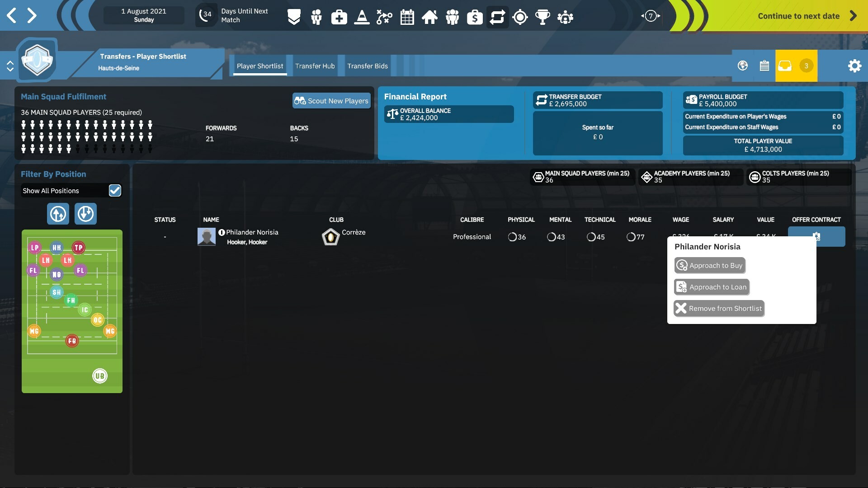Select Philander Norisia's portrait thumbnail
The image size is (868, 488).
tap(206, 236)
